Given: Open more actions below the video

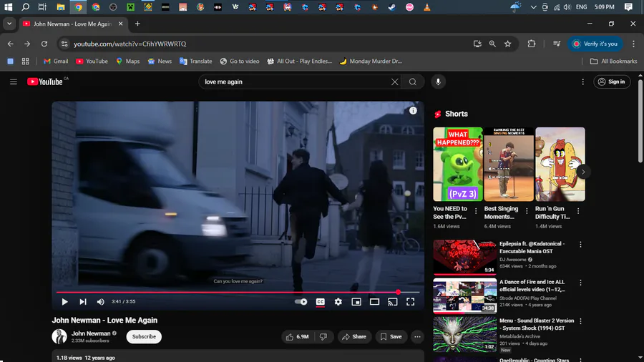Looking at the screenshot, I should click(x=417, y=336).
